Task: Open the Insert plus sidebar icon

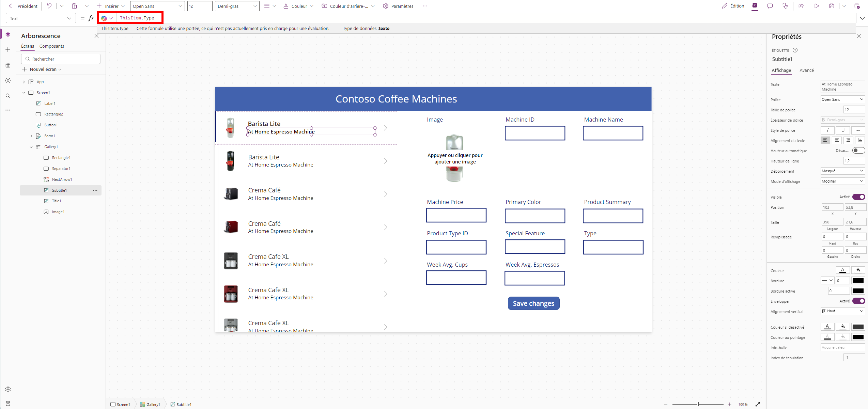Action: coord(8,50)
